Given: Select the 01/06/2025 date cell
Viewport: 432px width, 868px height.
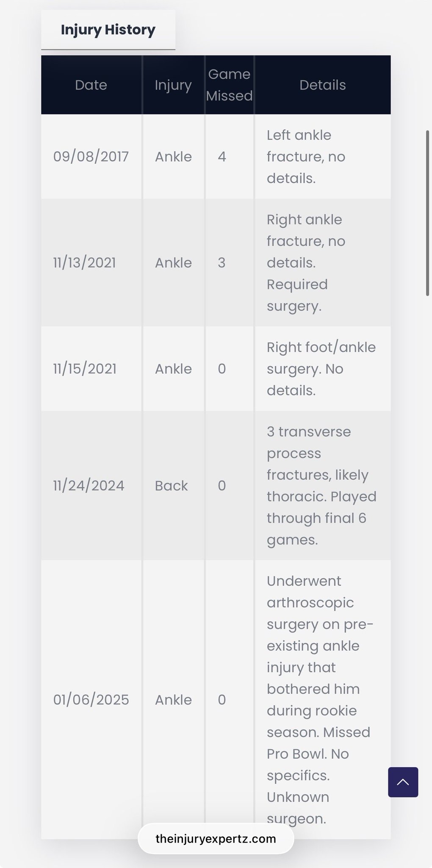Looking at the screenshot, I should pyautogui.click(x=91, y=699).
